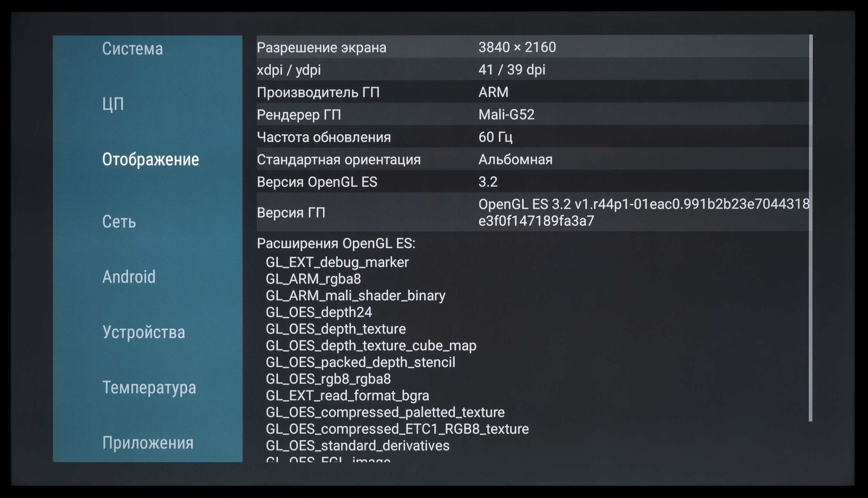Click the Расширения OpenGL ES heading

[x=336, y=244]
